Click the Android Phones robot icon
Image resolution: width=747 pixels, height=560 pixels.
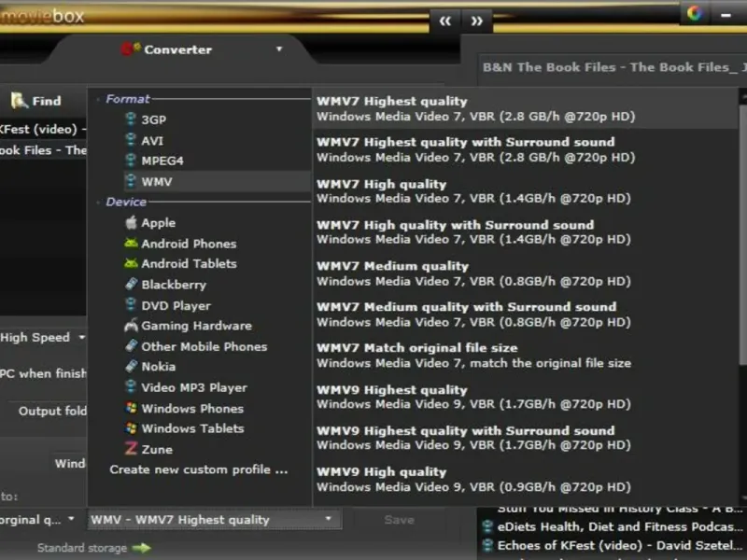[131, 243]
